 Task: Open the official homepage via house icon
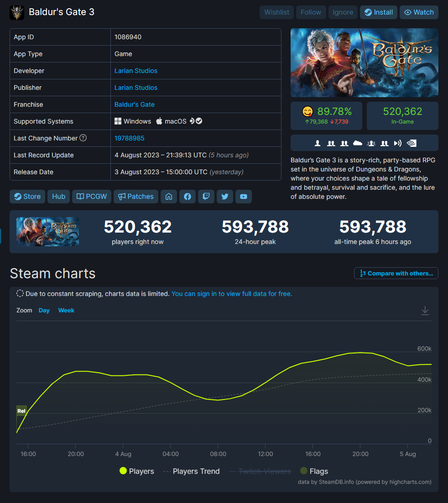click(169, 197)
